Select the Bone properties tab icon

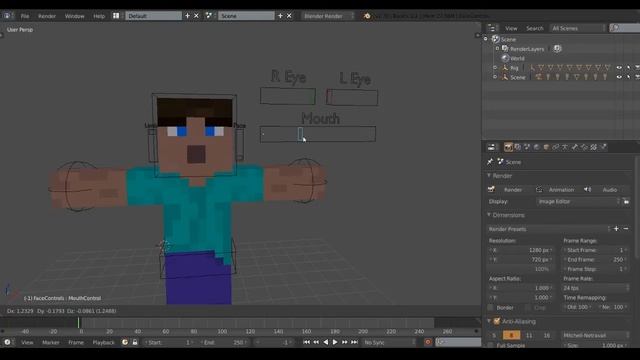pos(575,147)
